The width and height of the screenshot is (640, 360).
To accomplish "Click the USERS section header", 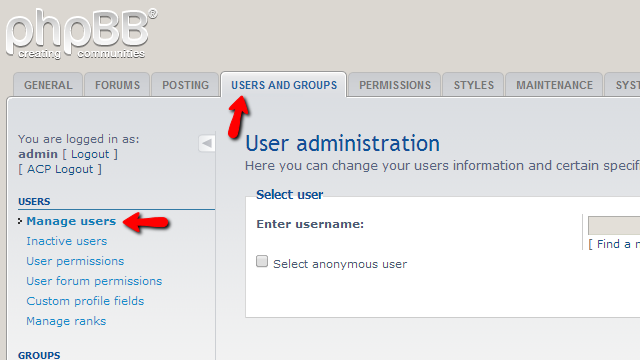I will click(x=34, y=202).
